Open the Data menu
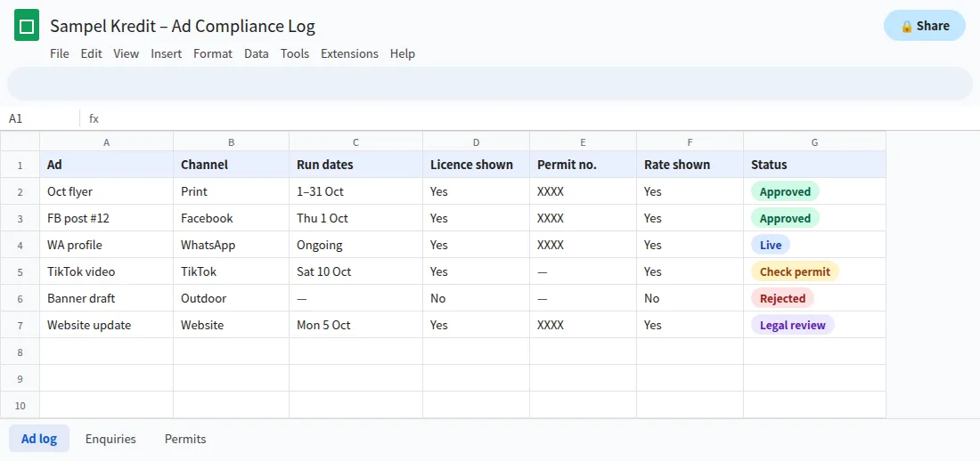The image size is (980, 461). (257, 53)
